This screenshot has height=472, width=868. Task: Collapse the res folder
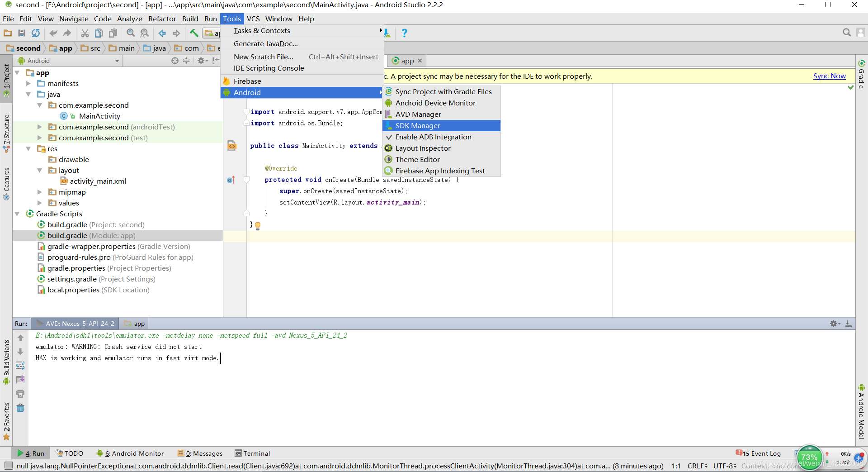point(28,149)
